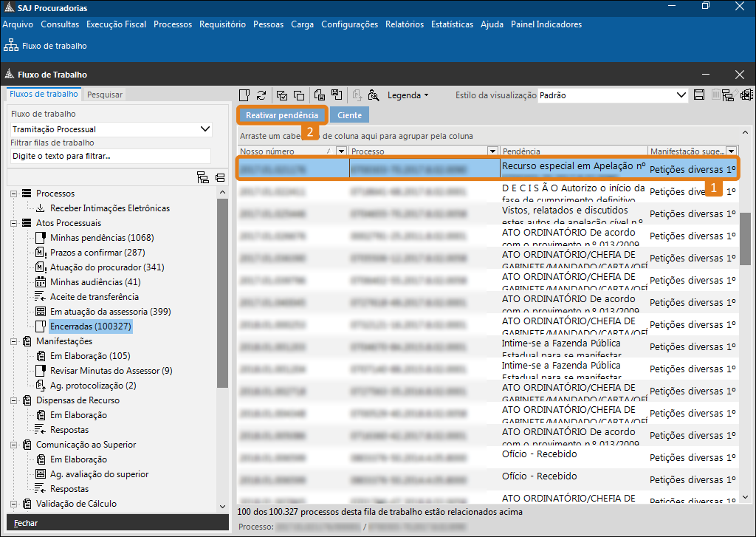Viewport: 756px width, 537px height.
Task: Click the filter queues text field
Action: pos(110,157)
